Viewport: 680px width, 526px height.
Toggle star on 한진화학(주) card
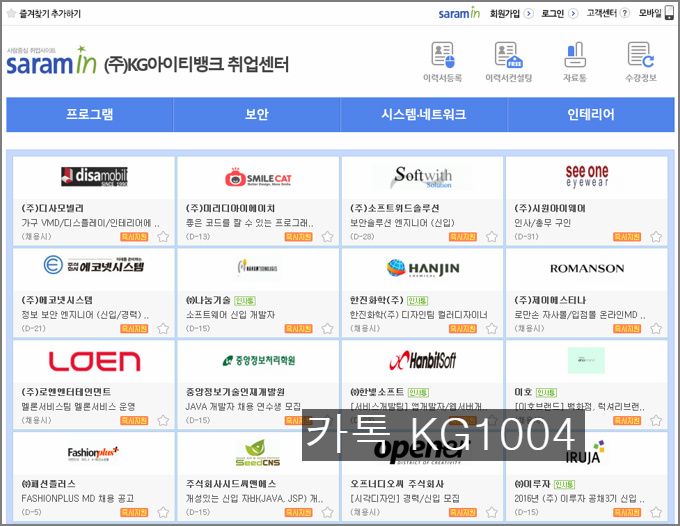pos(491,329)
